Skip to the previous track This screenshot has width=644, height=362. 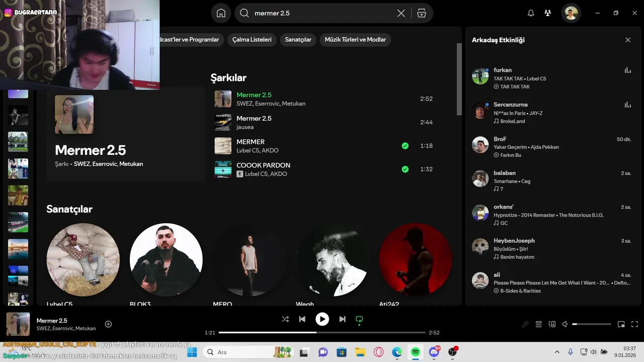302,319
